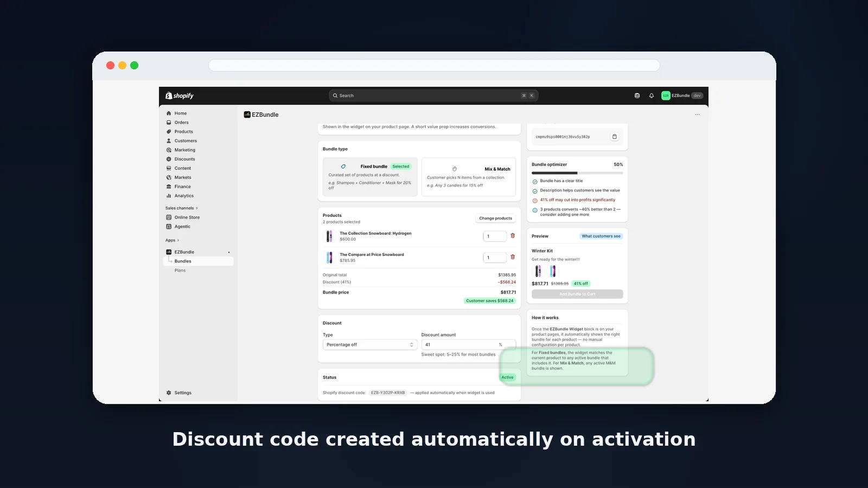Viewport: 868px width, 488px height.
Task: Edit quantity for Hydrogen snowboard
Action: (x=495, y=236)
